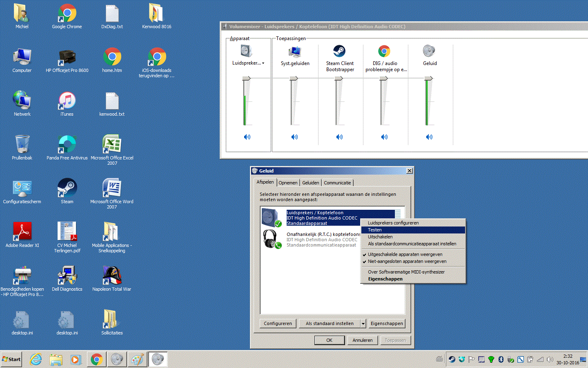Mute Steam Client Bootstrapper in Volumemixer
The width and height of the screenshot is (588, 368).
pyautogui.click(x=339, y=137)
